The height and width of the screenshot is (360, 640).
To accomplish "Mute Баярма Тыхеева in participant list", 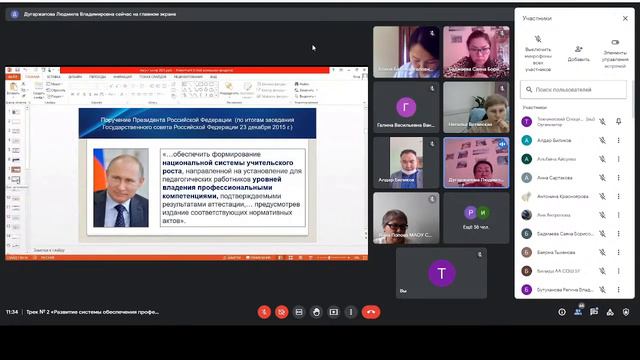I will (x=602, y=252).
